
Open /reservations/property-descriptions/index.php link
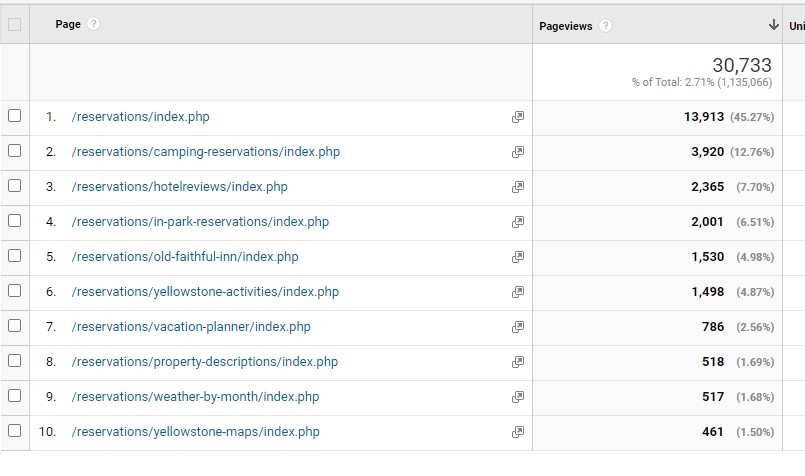point(205,362)
